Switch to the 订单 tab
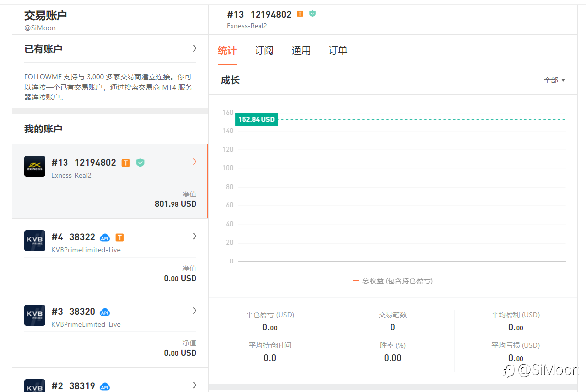 click(x=338, y=51)
